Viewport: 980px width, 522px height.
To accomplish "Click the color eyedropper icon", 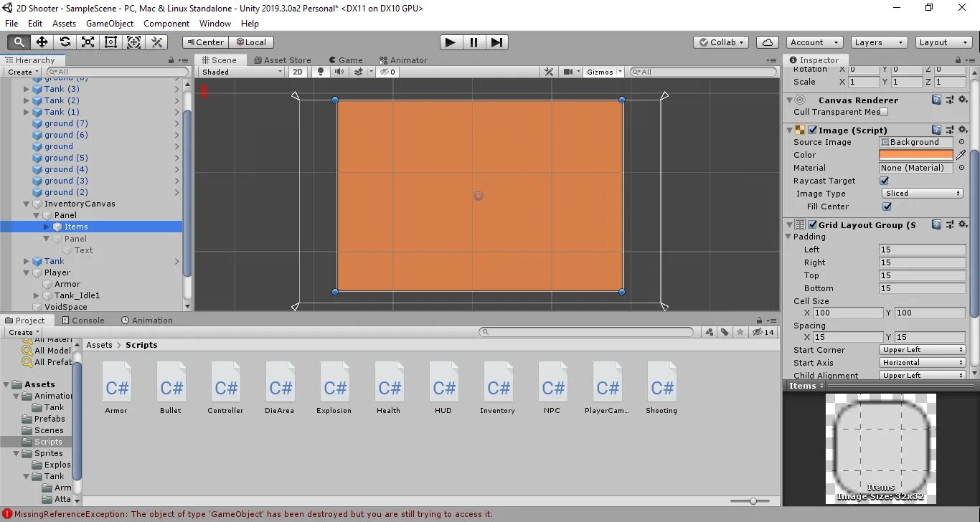I will pyautogui.click(x=961, y=155).
